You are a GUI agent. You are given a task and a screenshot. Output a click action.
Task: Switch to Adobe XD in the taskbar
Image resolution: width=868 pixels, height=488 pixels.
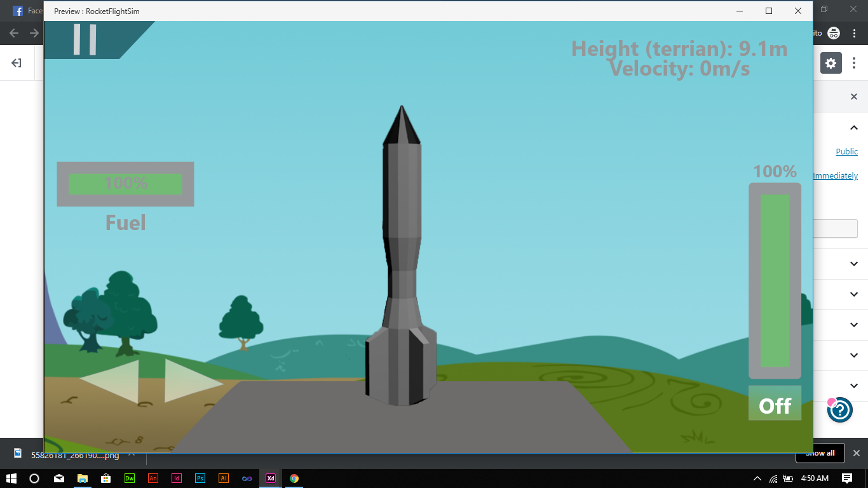pyautogui.click(x=271, y=478)
